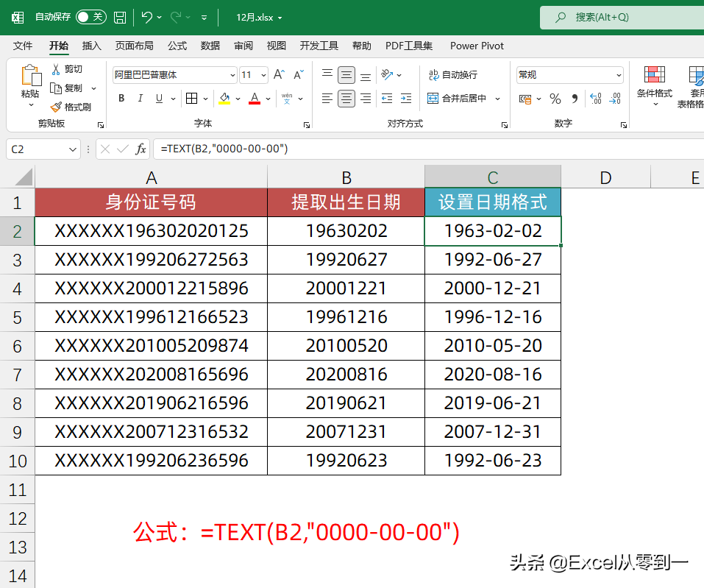Click the decrease decimal icon
The width and height of the screenshot is (704, 588).
coord(615,99)
